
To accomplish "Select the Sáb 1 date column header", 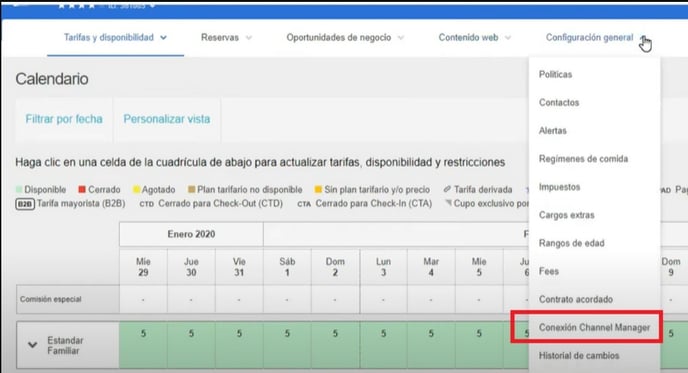I will pyautogui.click(x=287, y=267).
